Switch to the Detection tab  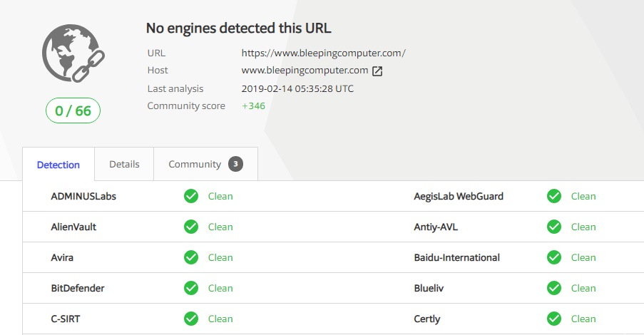click(58, 164)
